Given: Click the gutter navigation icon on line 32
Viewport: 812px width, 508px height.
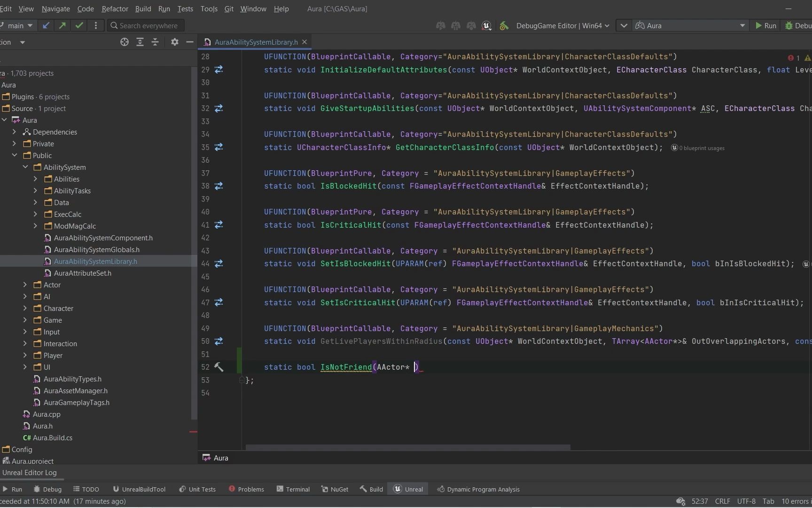Looking at the screenshot, I should [x=219, y=109].
